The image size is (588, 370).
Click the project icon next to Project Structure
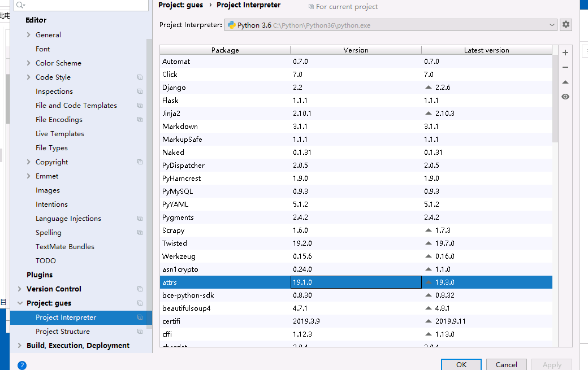140,332
